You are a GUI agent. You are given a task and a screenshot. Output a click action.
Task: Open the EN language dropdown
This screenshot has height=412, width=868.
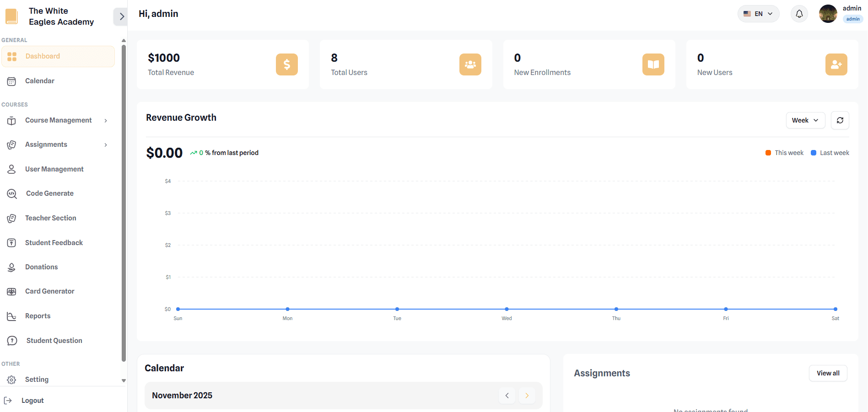coord(758,14)
